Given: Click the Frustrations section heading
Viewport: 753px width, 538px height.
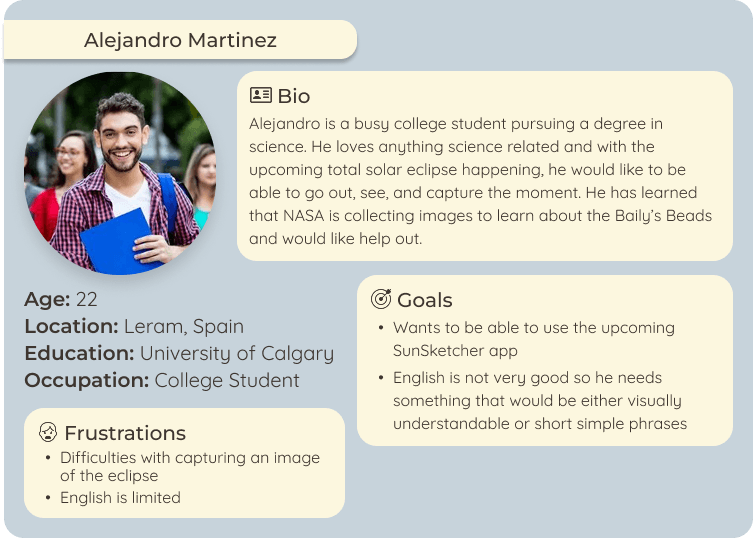Looking at the screenshot, I should click(124, 433).
